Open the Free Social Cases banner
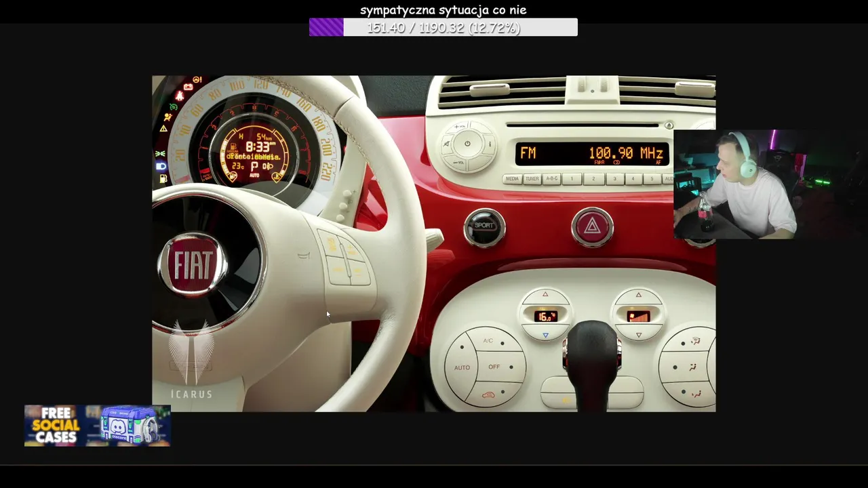Image resolution: width=868 pixels, height=488 pixels. [97, 426]
